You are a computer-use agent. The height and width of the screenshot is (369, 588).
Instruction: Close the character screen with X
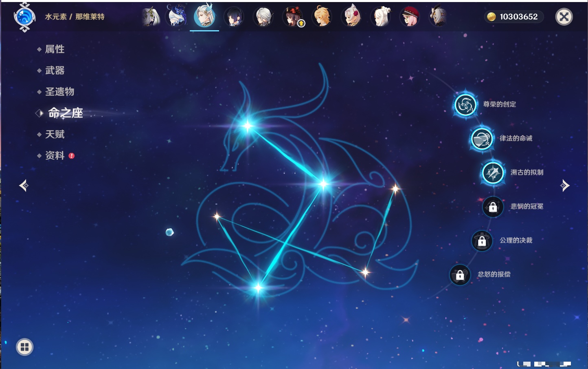[x=564, y=17]
